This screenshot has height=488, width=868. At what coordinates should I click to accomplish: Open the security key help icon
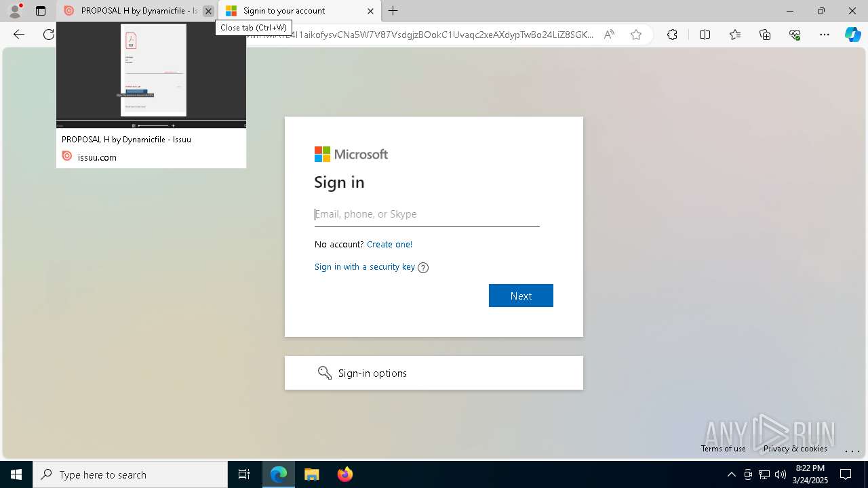423,268
